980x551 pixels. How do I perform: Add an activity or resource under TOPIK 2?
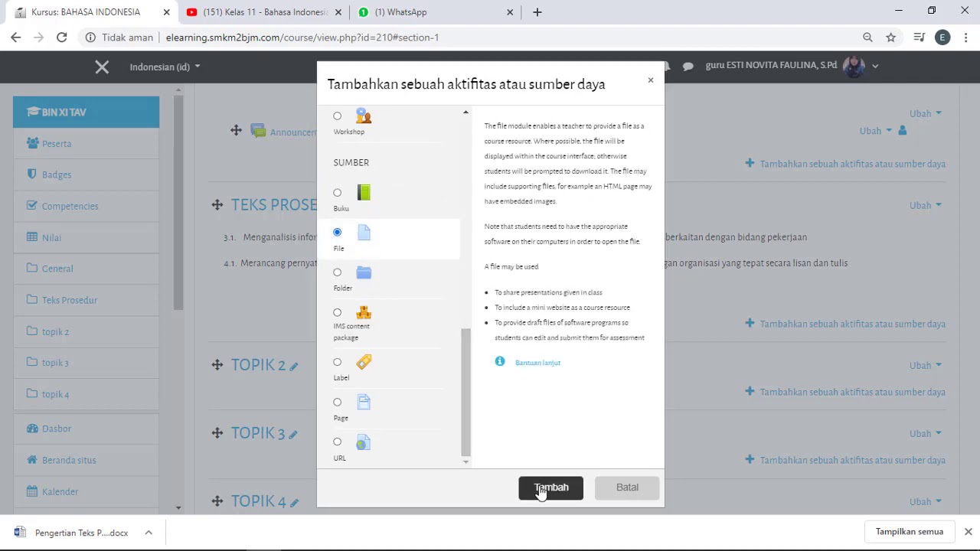coord(845,392)
